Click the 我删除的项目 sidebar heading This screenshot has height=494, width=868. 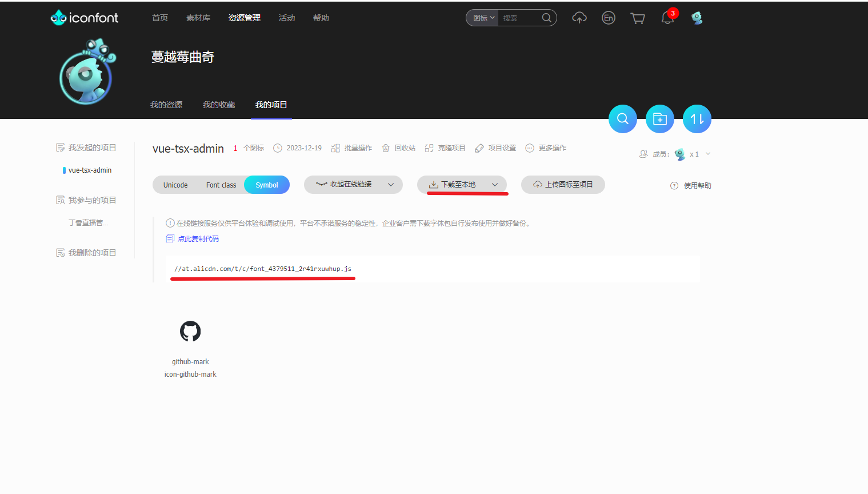[x=93, y=253]
